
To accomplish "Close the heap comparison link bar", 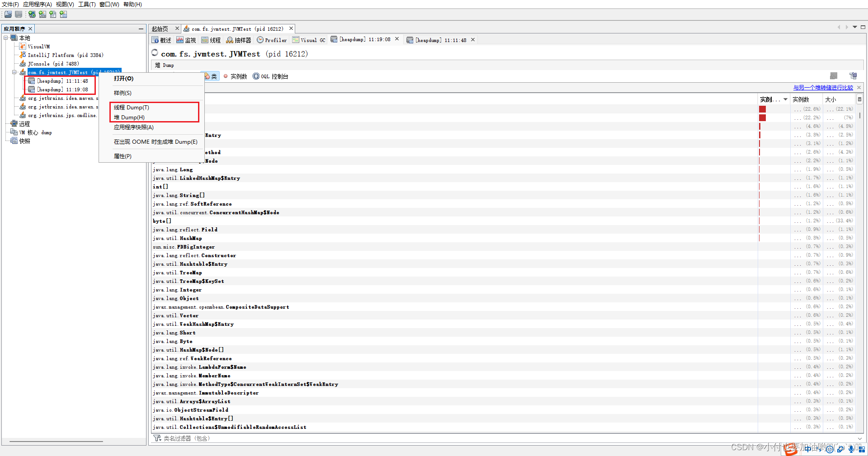I will (859, 88).
